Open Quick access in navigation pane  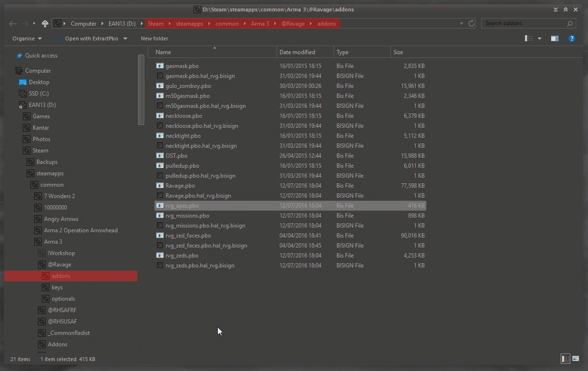click(41, 56)
